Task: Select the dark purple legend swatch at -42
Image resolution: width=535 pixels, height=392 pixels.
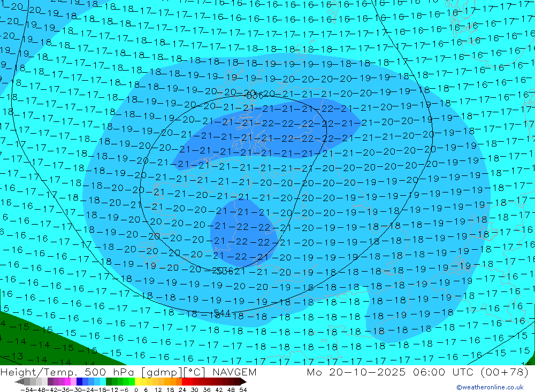Action: [x=50, y=381]
